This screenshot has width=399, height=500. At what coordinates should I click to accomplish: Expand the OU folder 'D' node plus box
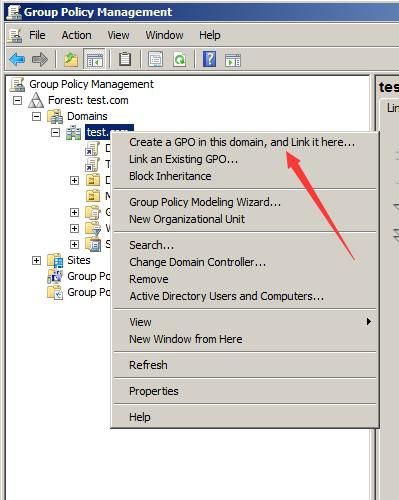(x=74, y=180)
